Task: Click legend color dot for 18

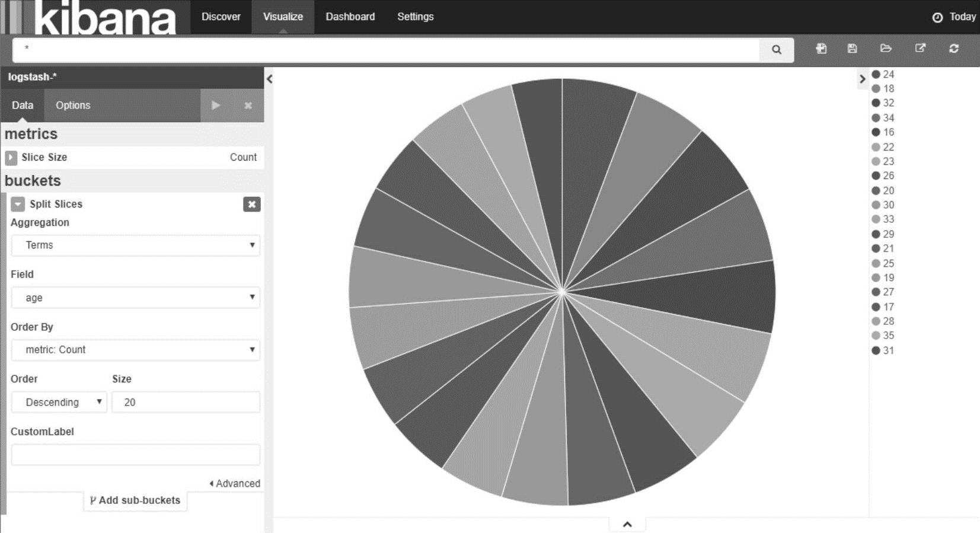Action: click(876, 89)
